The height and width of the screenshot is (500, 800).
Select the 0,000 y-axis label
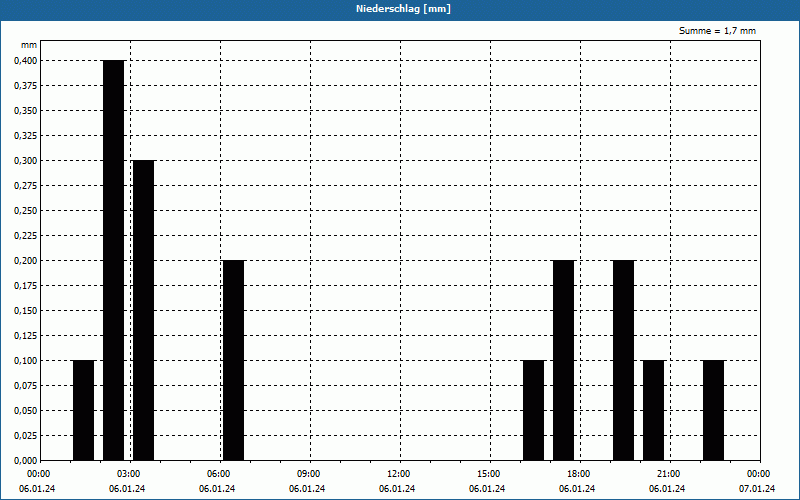pos(26,461)
